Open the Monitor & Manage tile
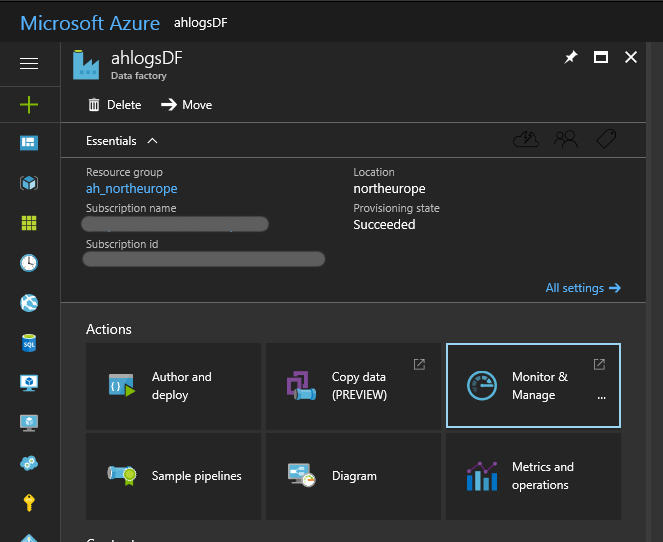This screenshot has height=542, width=663. (533, 386)
